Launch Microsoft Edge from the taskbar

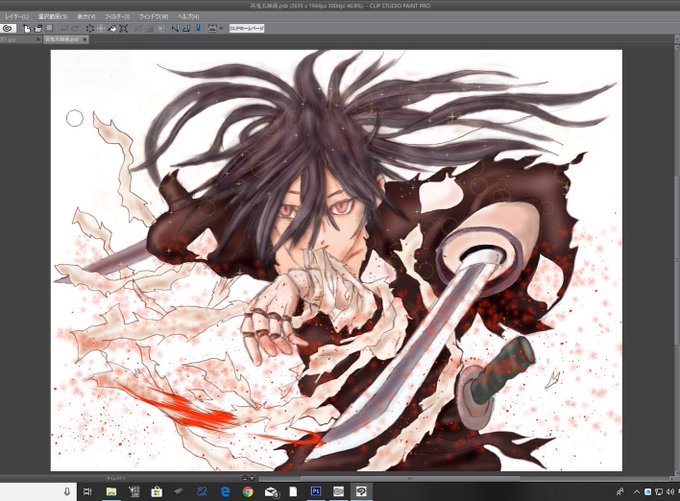pyautogui.click(x=225, y=491)
